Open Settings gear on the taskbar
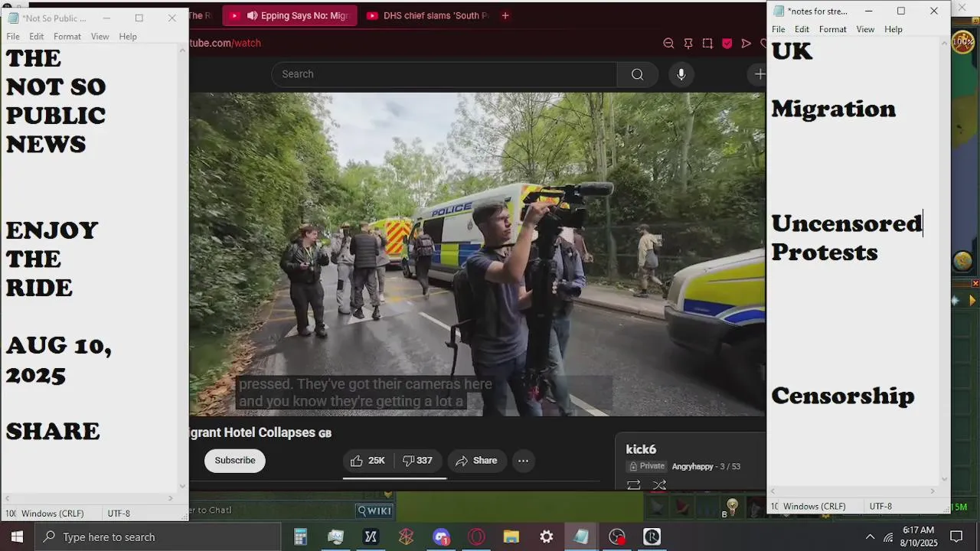Screen dimensions: 980x551 pyautogui.click(x=547, y=537)
